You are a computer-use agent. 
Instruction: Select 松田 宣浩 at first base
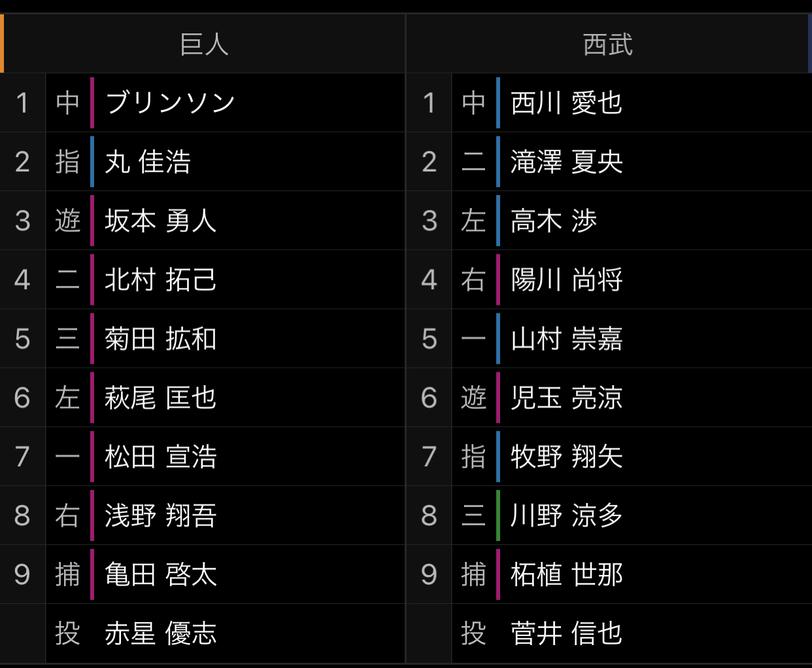click(x=160, y=457)
